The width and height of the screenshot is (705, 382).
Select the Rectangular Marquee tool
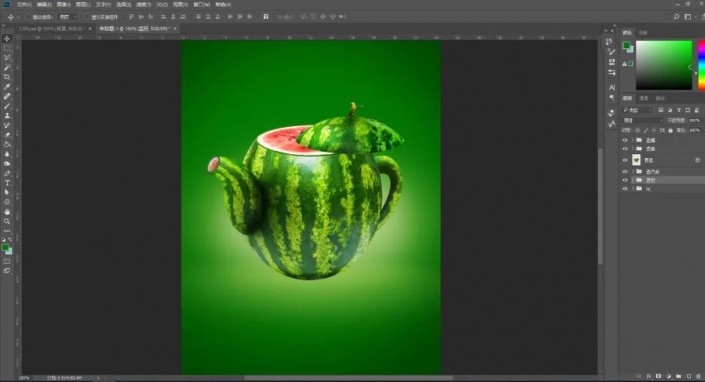point(7,49)
